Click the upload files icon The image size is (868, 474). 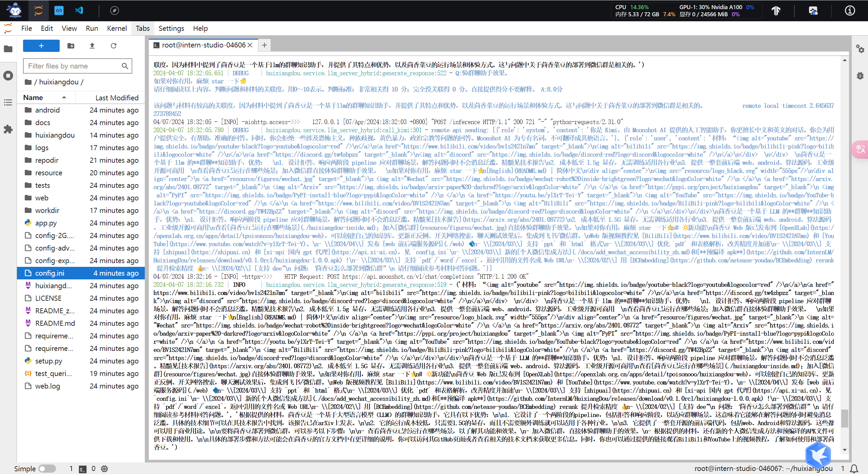point(92,46)
